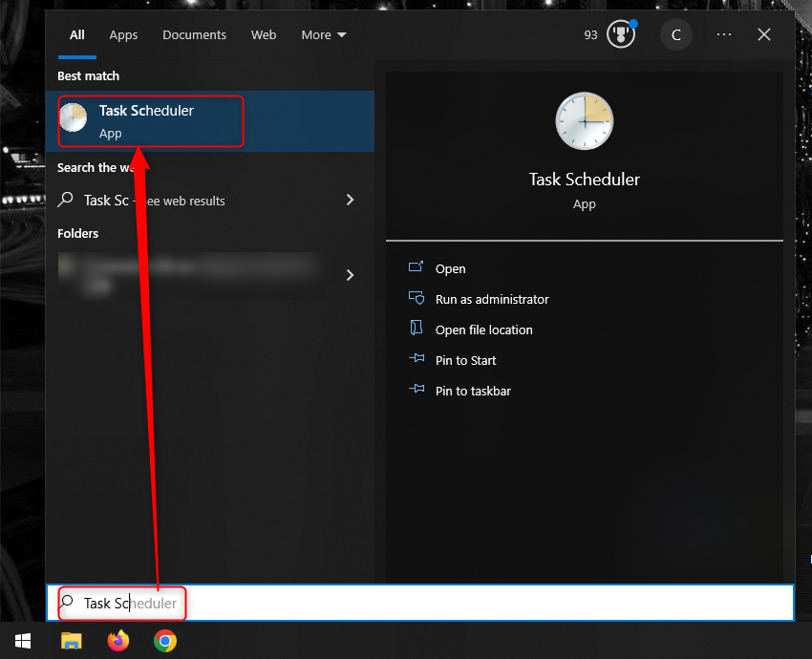Switch to the Apps tab
This screenshot has width=812, height=659.
pos(123,35)
